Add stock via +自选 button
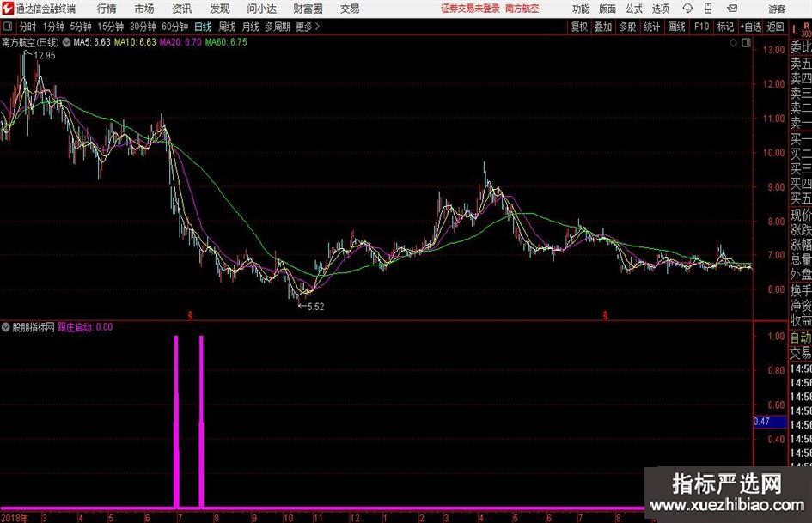The height and width of the screenshot is (523, 812). [751, 27]
